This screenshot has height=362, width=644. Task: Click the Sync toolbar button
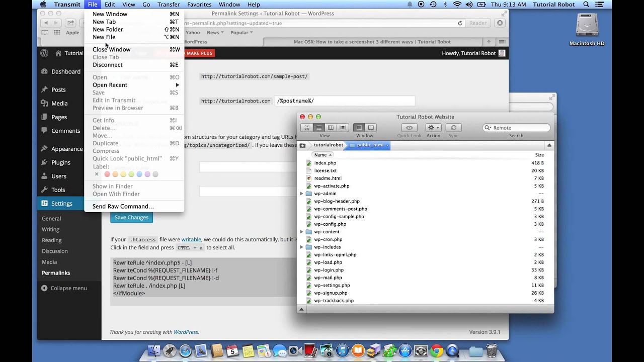coord(453,128)
